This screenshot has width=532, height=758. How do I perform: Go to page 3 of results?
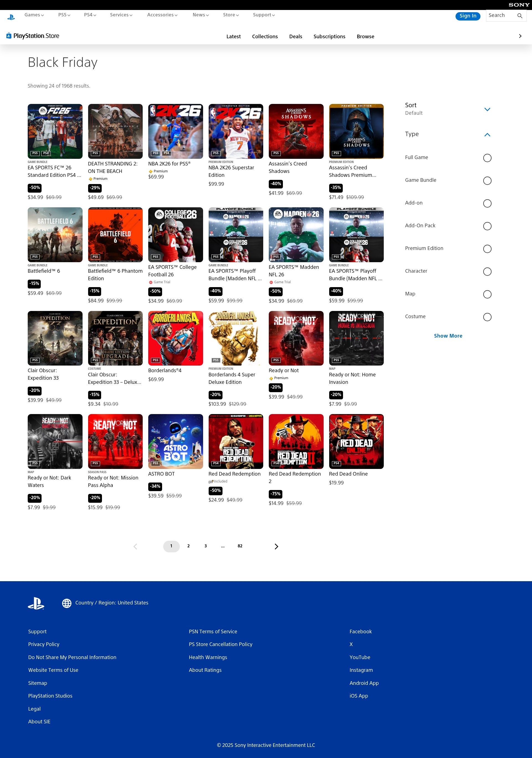coord(206,546)
